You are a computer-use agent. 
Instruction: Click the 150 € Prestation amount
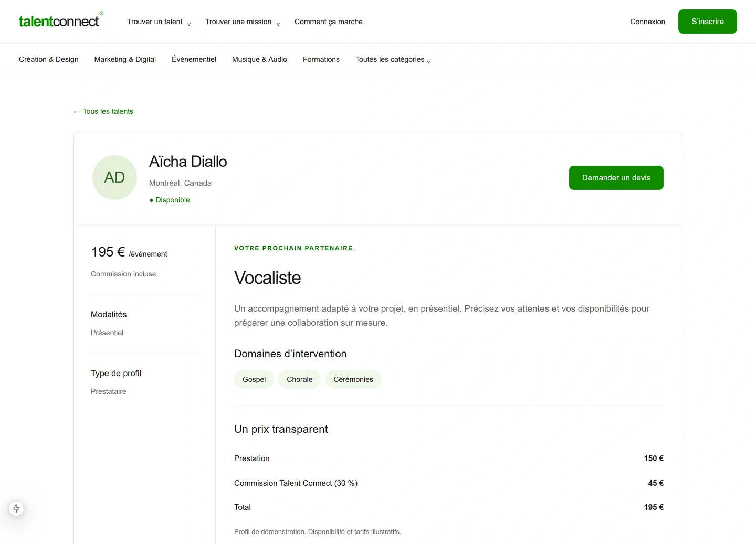coord(654,458)
